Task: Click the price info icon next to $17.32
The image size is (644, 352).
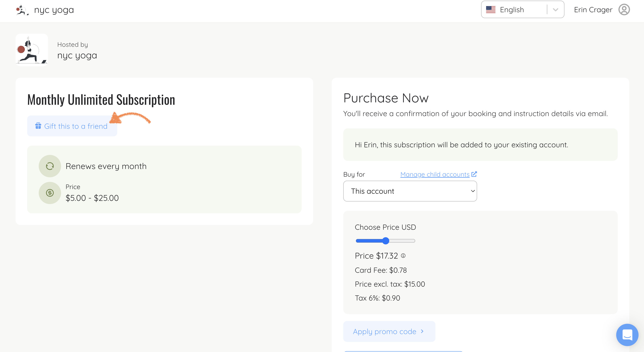Action: click(x=403, y=256)
